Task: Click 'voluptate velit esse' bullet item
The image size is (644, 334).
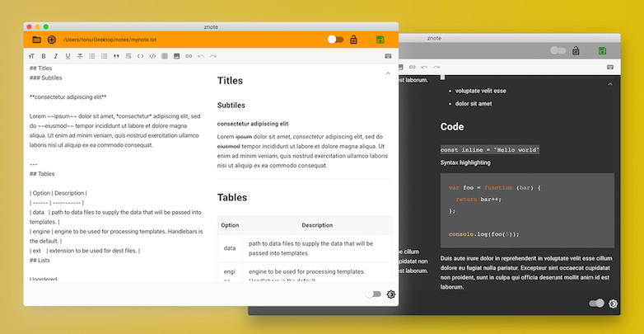Action: pos(481,91)
